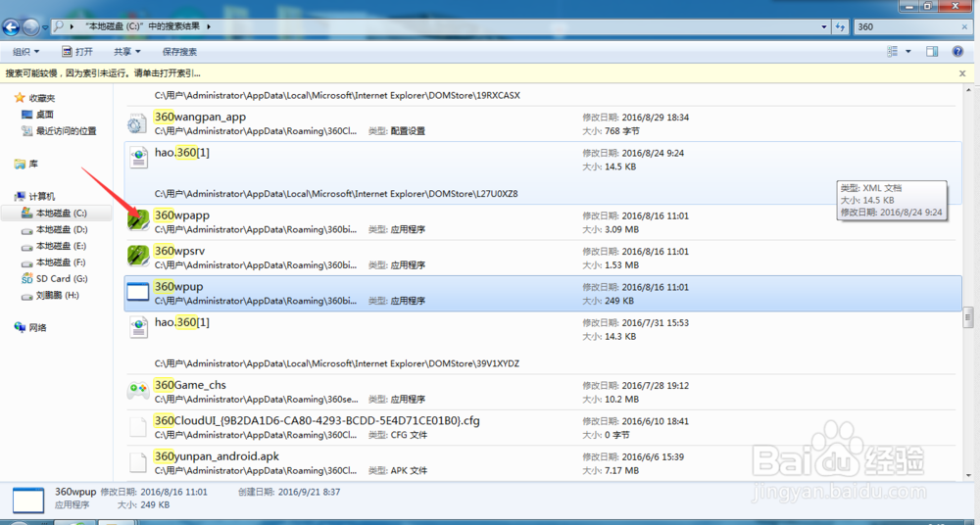The height and width of the screenshot is (525, 980).
Task: Expand the address bar history dropdown
Action: tap(824, 26)
